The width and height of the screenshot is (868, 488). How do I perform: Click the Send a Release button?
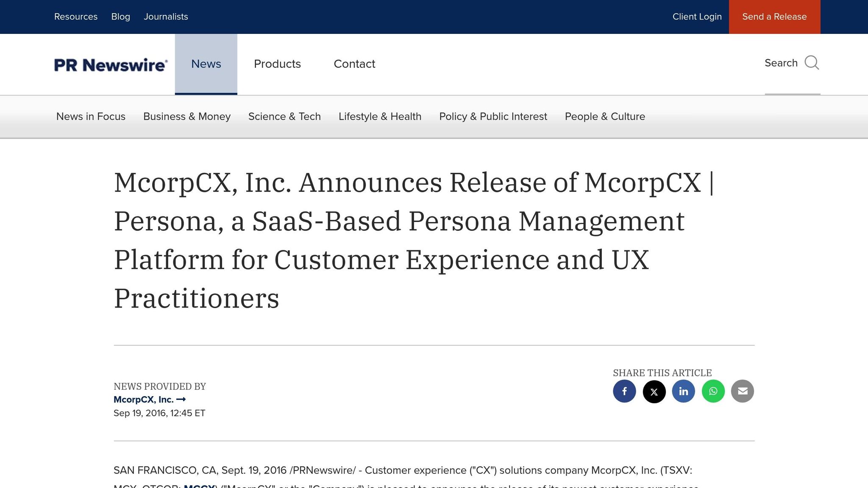tap(774, 17)
